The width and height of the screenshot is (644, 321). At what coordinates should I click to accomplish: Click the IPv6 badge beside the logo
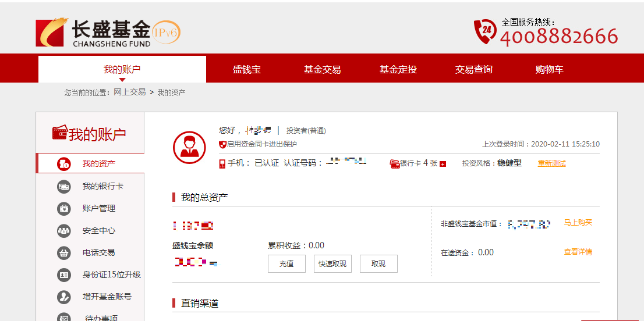tap(166, 33)
